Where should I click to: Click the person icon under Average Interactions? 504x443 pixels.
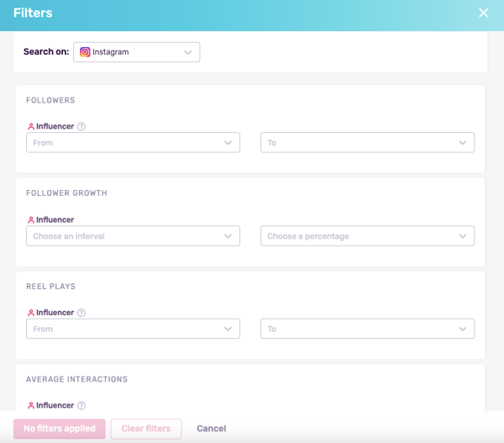coord(31,405)
